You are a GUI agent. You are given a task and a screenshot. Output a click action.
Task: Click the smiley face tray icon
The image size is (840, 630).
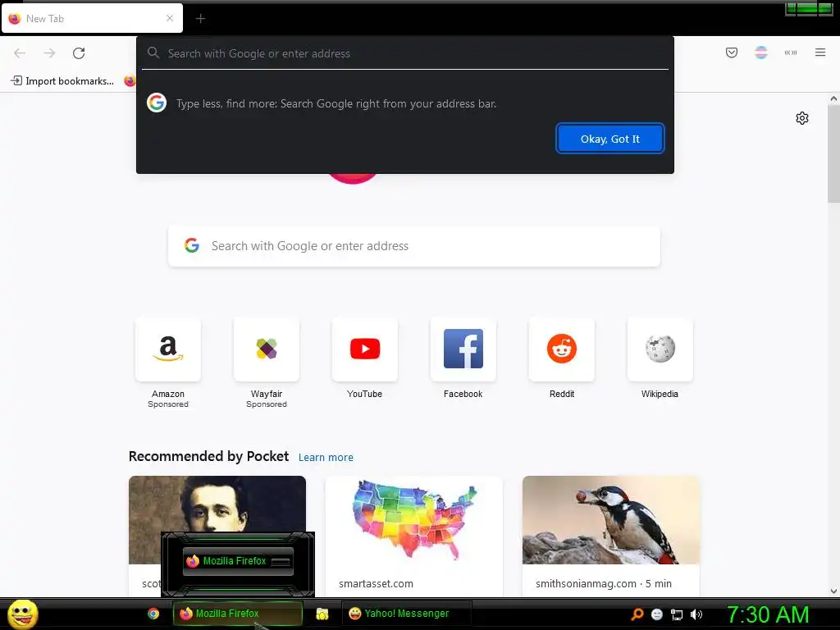click(x=657, y=614)
